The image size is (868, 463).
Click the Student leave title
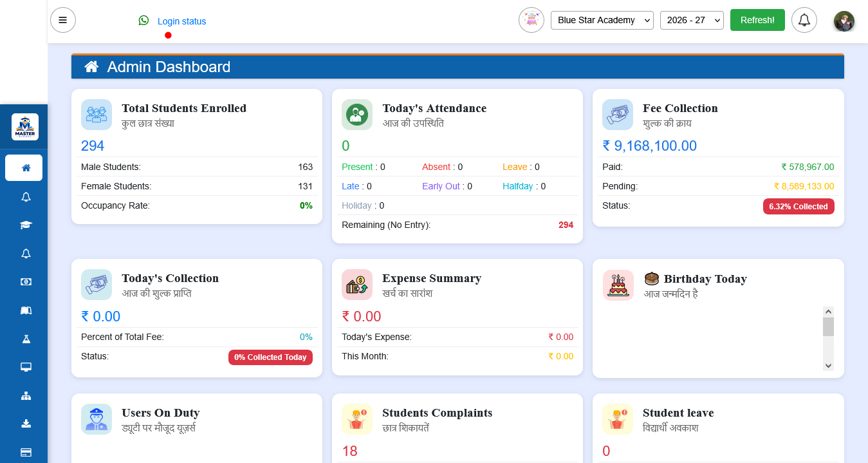click(678, 413)
